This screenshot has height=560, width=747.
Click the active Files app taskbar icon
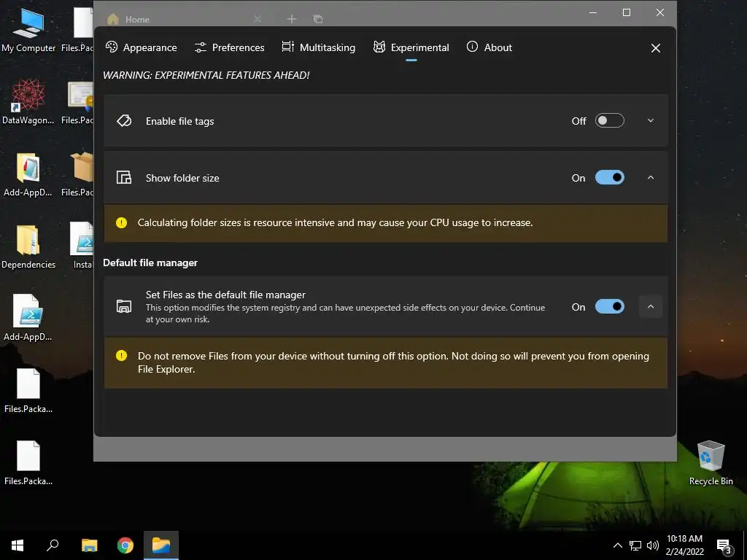click(161, 545)
